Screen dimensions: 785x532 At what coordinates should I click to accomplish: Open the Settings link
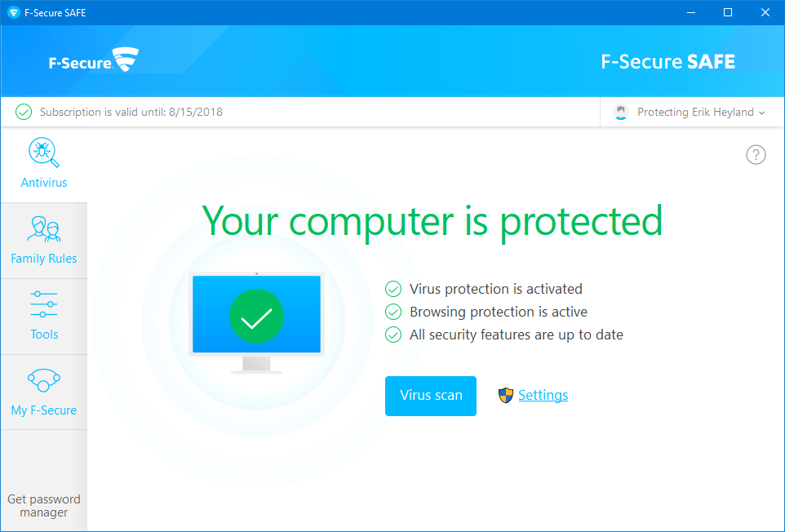(543, 396)
